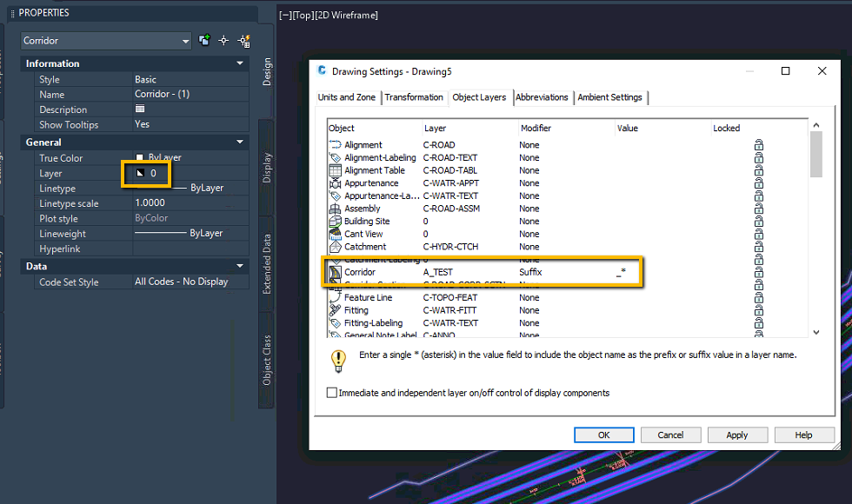
Task: Click the Corridor object icon
Action: [x=336, y=272]
